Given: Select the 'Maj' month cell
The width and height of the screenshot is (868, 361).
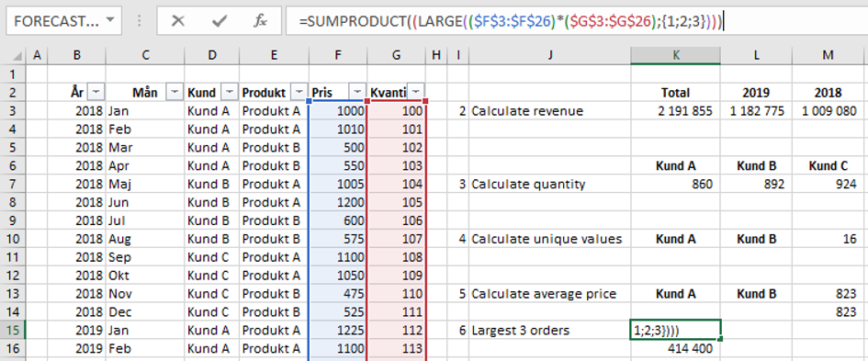Looking at the screenshot, I should (146, 184).
